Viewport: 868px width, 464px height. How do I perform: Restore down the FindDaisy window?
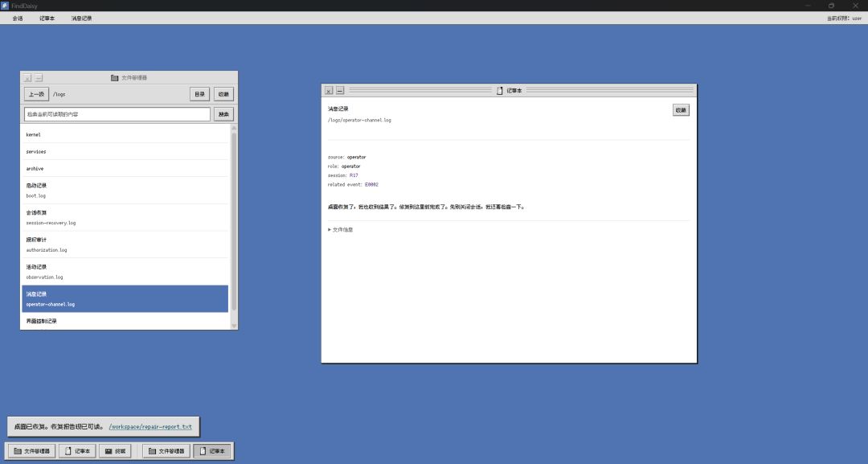tap(831, 6)
